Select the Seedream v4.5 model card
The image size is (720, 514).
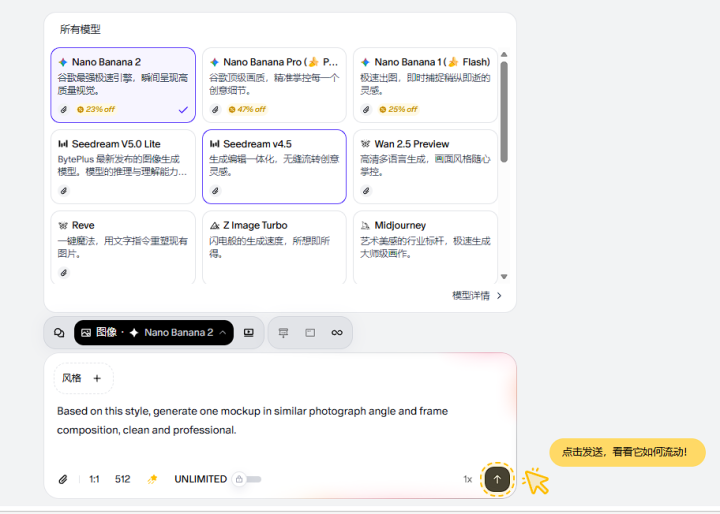(274, 166)
